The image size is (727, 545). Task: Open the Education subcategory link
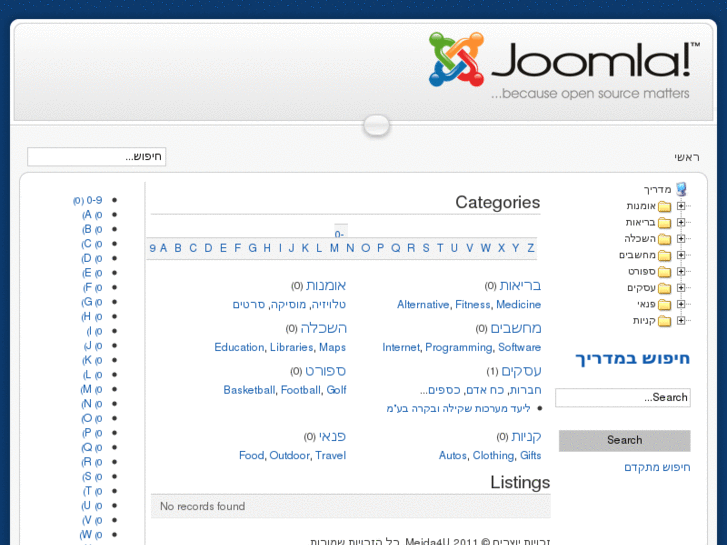pyautogui.click(x=239, y=347)
